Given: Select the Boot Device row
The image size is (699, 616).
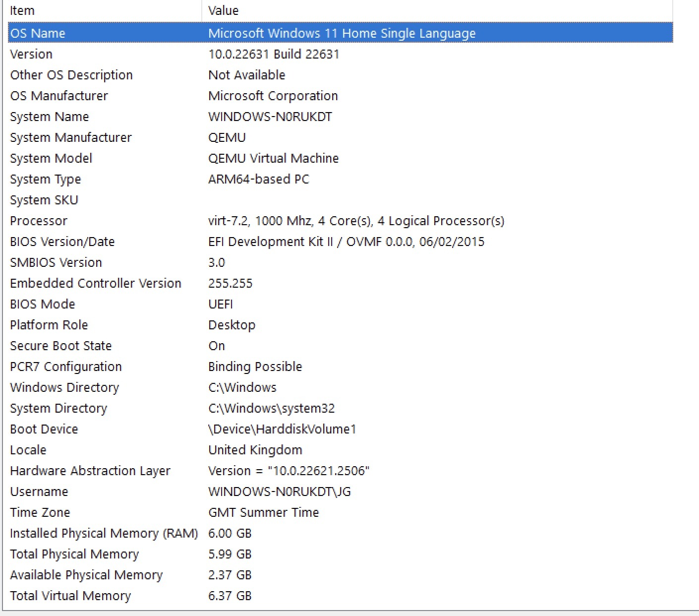Looking at the screenshot, I should coord(341,429).
